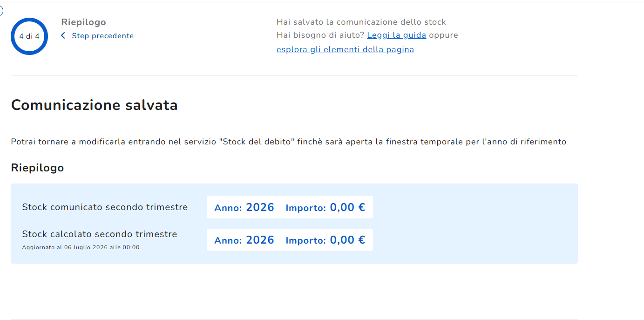This screenshot has width=644, height=320.
Task: Click the Aggiornato al 06 luglio 2026 note
Action: (x=81, y=247)
